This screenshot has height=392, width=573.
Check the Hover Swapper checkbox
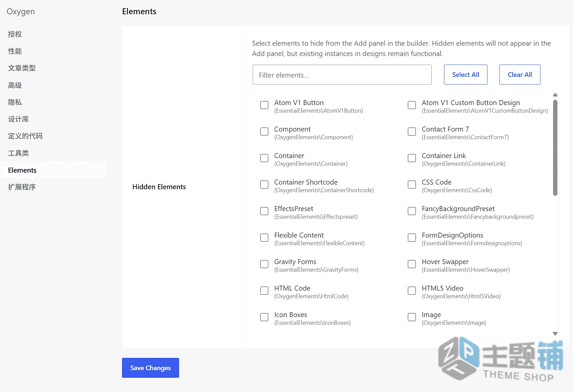coord(412,264)
